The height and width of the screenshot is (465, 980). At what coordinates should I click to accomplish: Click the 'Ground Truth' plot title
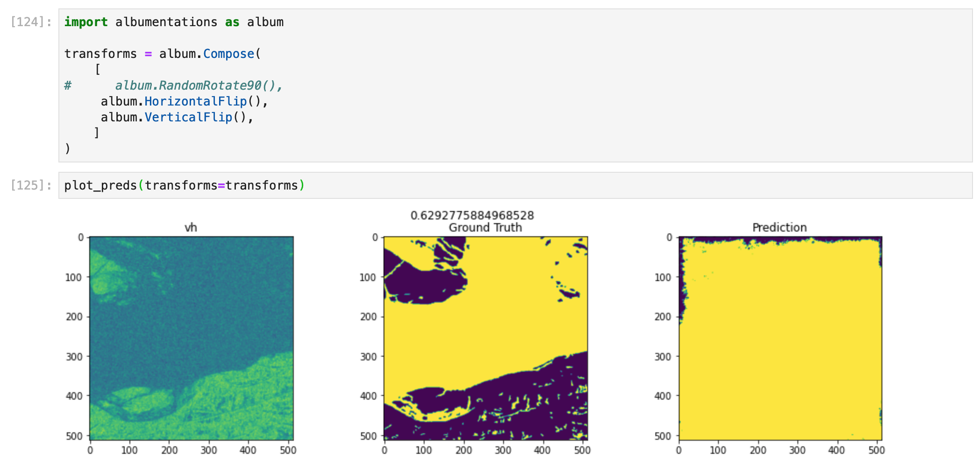click(485, 228)
